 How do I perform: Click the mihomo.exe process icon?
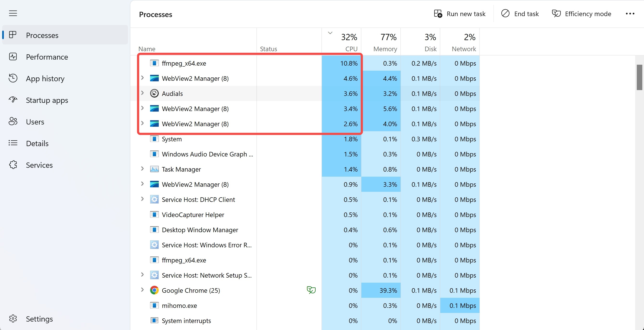(154, 305)
